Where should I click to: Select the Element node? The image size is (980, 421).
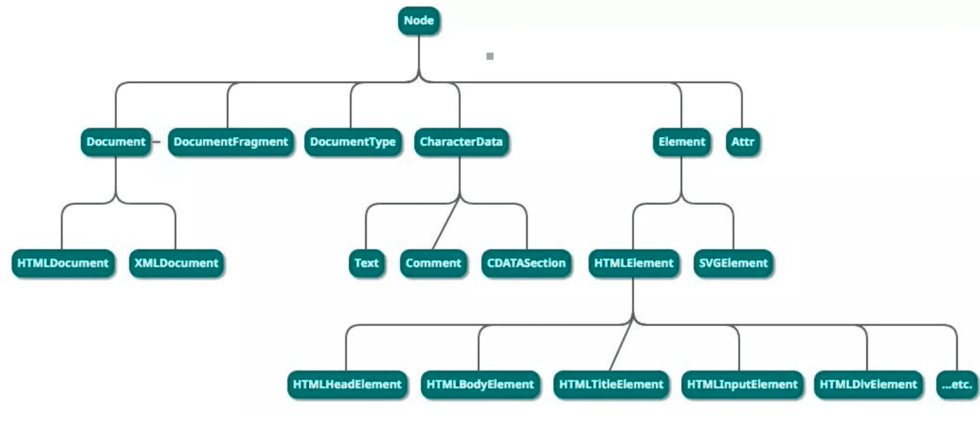[681, 142]
